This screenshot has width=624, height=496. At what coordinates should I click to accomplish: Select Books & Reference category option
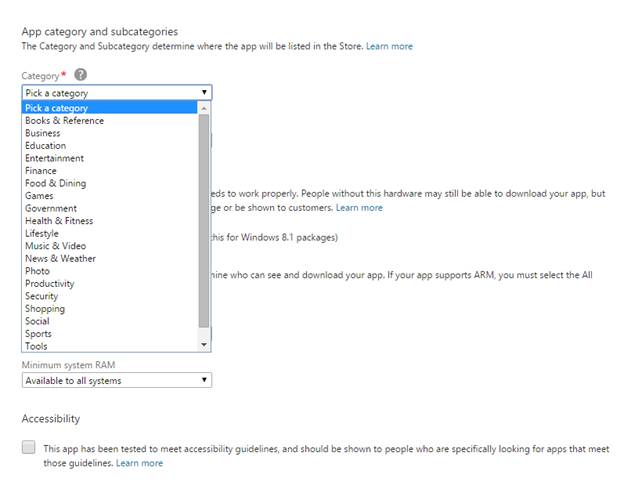(65, 121)
